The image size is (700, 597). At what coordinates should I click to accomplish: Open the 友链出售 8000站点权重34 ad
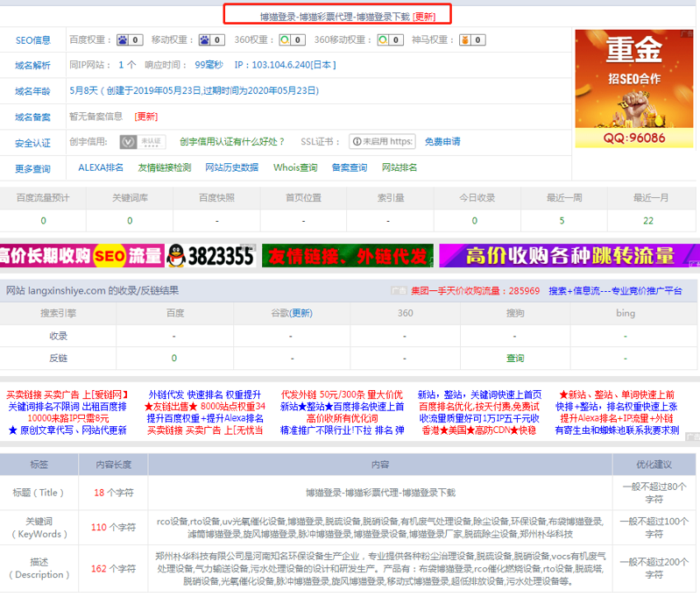tap(205, 407)
